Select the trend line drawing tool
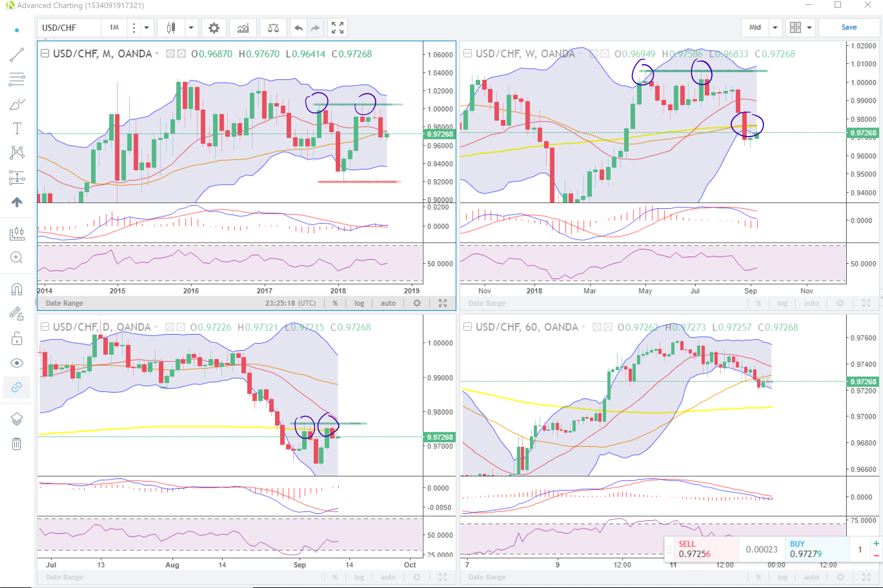883x588 pixels. pyautogui.click(x=17, y=55)
